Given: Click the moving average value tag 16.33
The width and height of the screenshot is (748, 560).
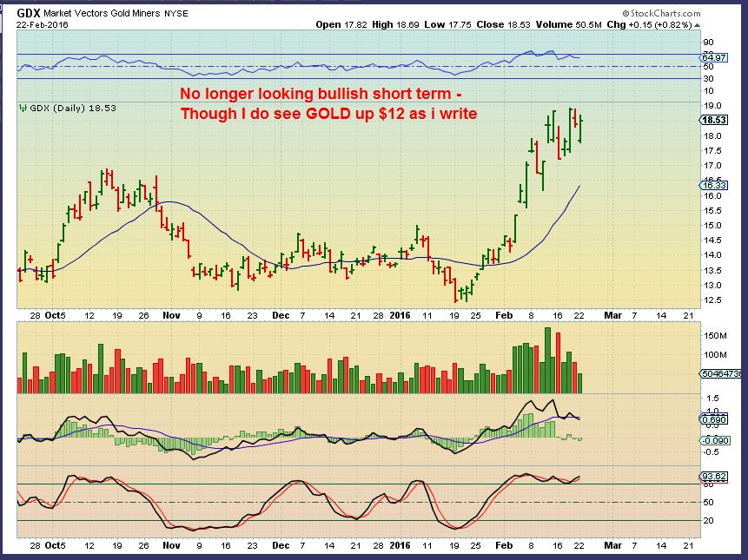Looking at the screenshot, I should (714, 186).
